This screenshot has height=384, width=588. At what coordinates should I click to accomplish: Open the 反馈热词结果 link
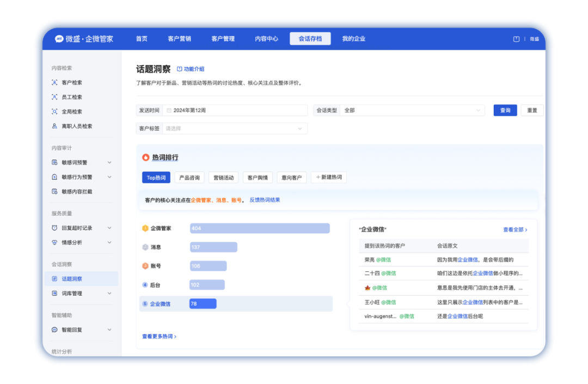click(265, 200)
